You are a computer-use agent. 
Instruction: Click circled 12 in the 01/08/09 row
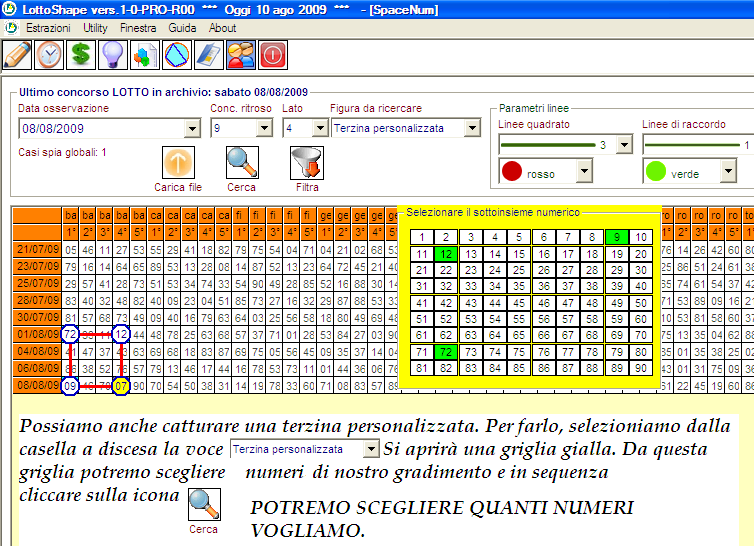click(x=121, y=334)
